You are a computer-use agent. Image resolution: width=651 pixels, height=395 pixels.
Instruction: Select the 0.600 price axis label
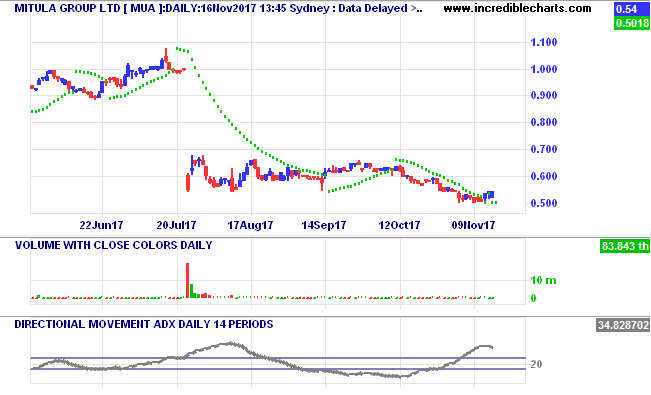[x=544, y=176]
